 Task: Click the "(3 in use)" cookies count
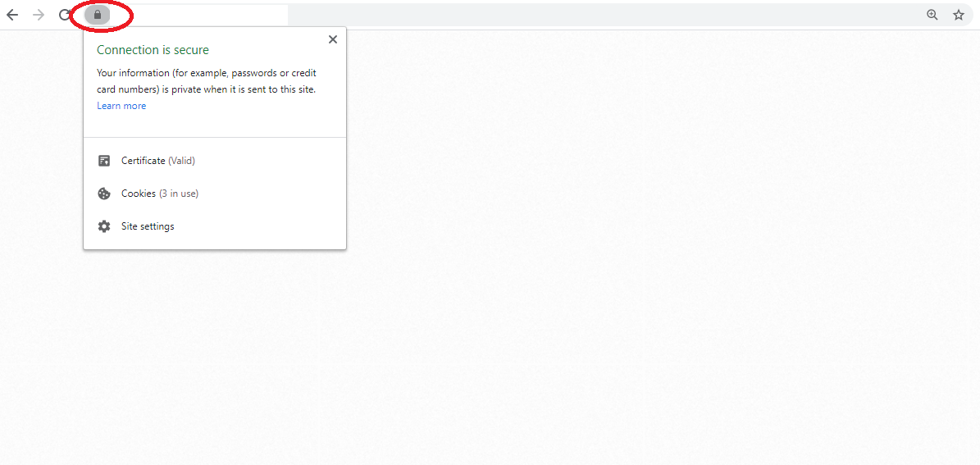coord(179,194)
